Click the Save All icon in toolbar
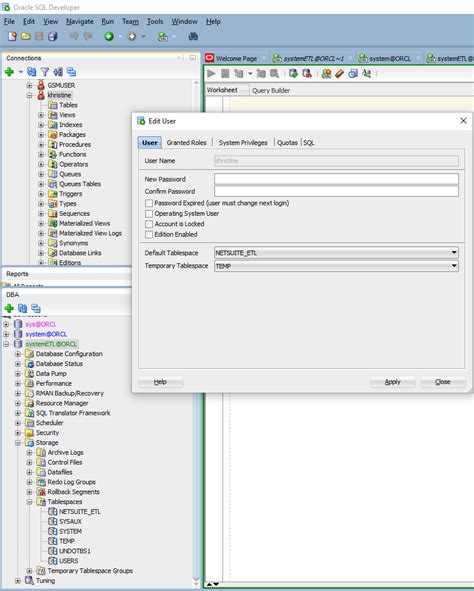474x591 pixels. click(x=53, y=36)
